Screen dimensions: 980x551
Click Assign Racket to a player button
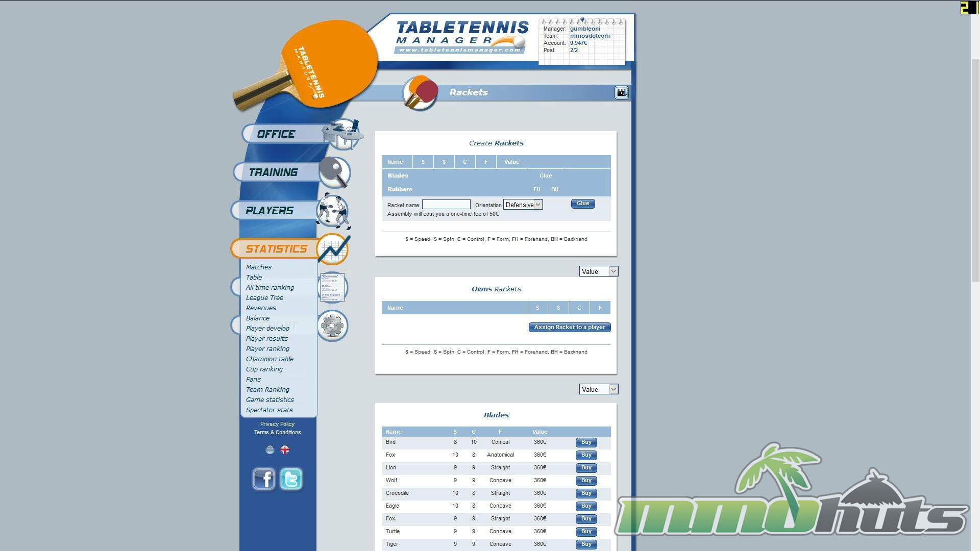pyautogui.click(x=569, y=328)
